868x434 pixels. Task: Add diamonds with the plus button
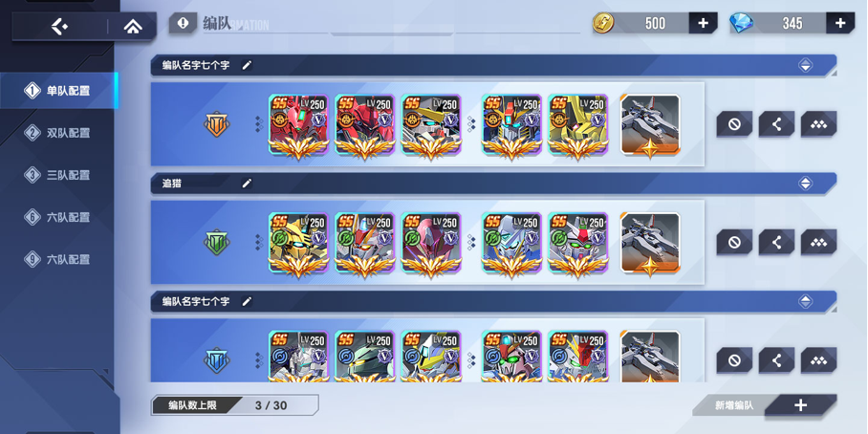coord(840,23)
